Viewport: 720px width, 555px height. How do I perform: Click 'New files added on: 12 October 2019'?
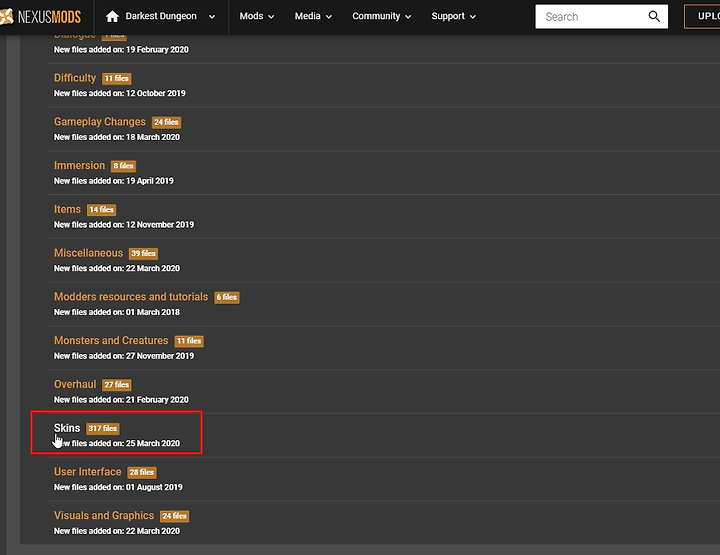point(119,93)
